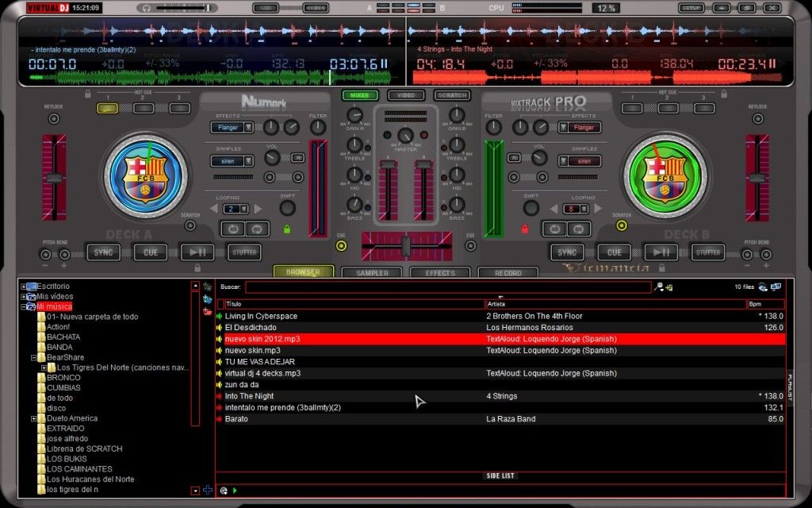Expand the Escritorio tree node
812x508 pixels.
(23, 286)
